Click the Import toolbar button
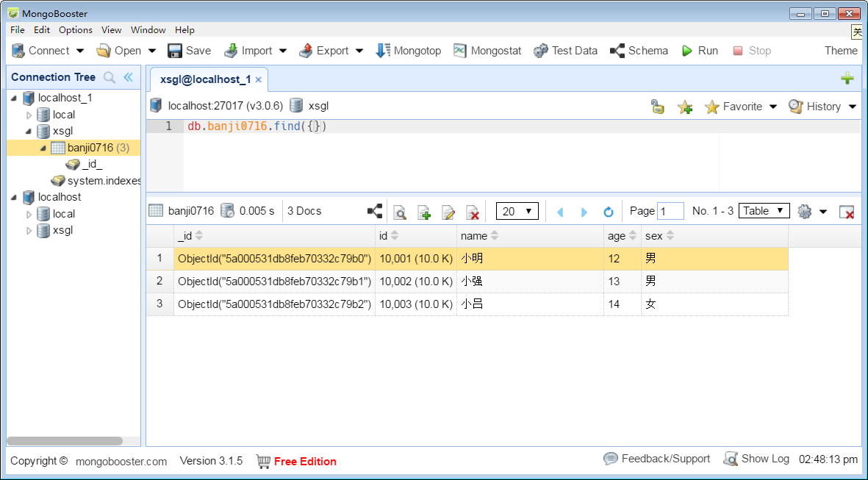 tap(248, 51)
